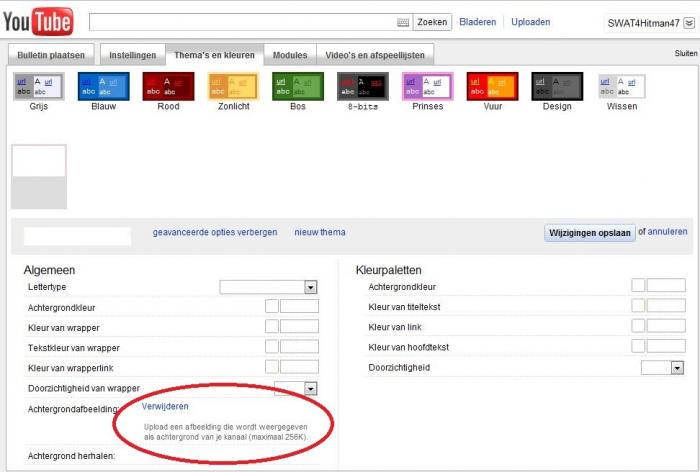Open the Modules tab
The height and width of the screenshot is (472, 700).
[x=290, y=55]
